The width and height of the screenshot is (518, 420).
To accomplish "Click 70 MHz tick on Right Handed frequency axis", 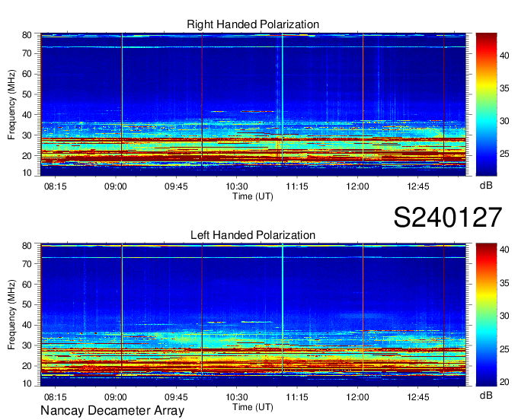I will click(x=27, y=53).
